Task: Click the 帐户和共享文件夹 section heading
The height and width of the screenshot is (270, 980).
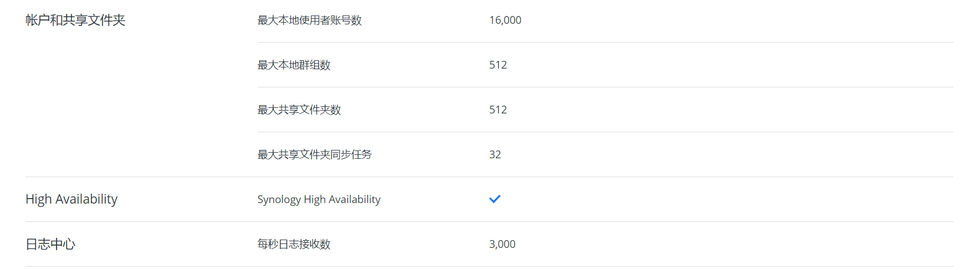Action: click(x=75, y=20)
